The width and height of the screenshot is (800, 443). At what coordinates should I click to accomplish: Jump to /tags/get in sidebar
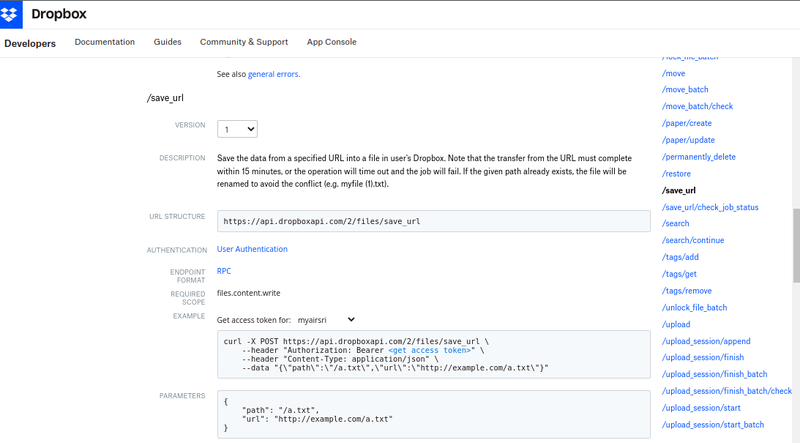coord(679,274)
